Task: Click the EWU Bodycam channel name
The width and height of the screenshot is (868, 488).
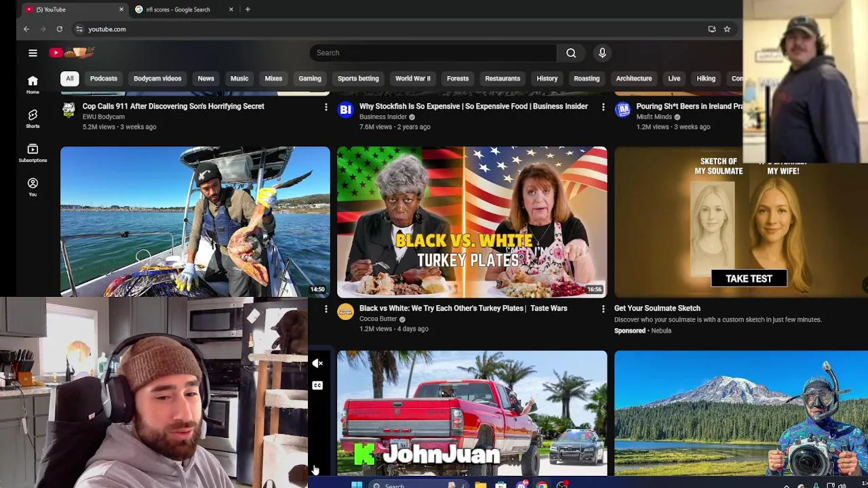Action: [103, 117]
